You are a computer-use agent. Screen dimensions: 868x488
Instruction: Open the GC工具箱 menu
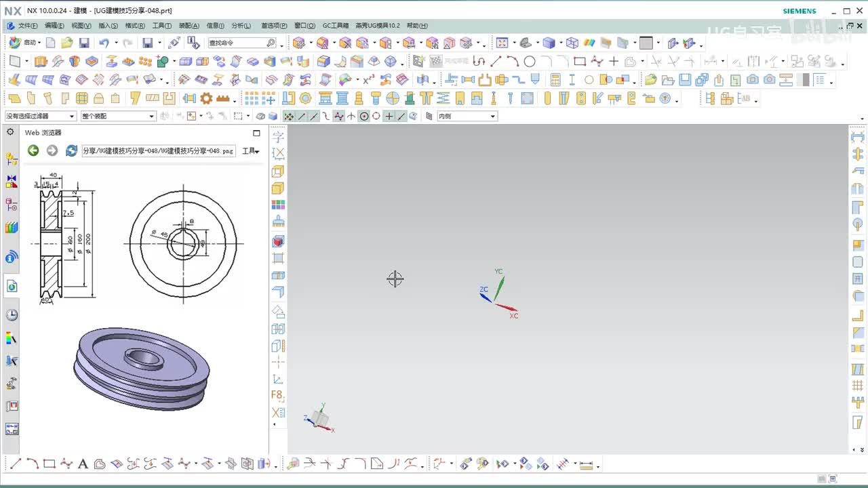(x=336, y=26)
